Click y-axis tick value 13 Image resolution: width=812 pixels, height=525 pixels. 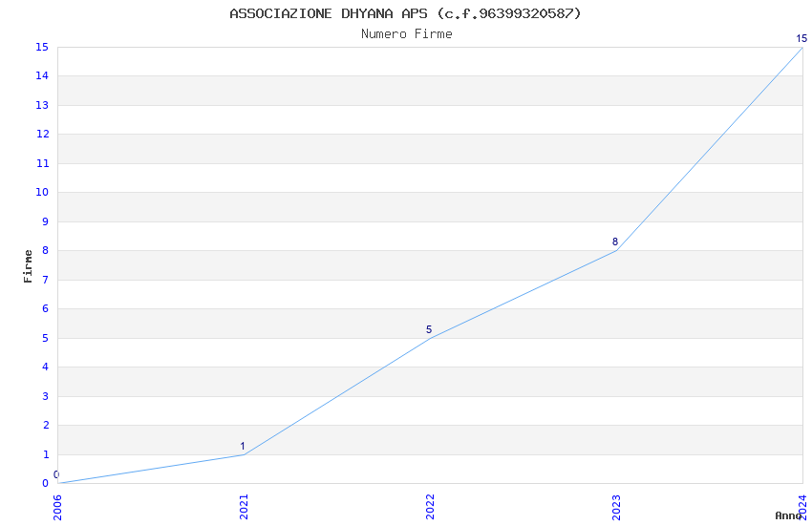click(x=42, y=105)
